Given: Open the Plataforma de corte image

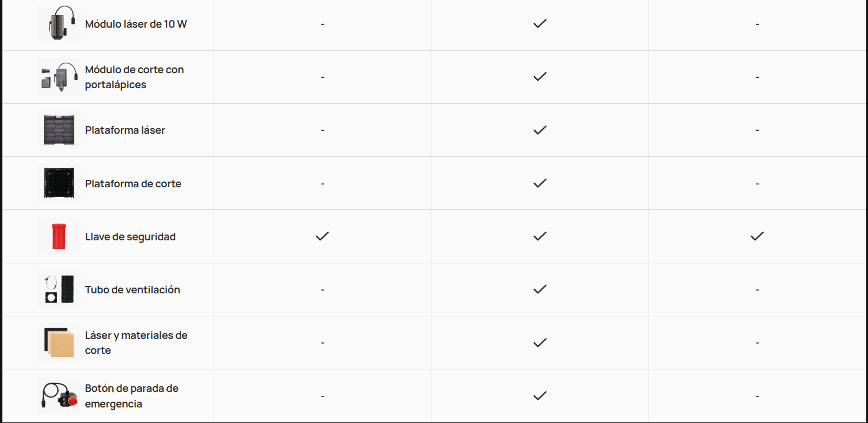Looking at the screenshot, I should click(x=59, y=183).
